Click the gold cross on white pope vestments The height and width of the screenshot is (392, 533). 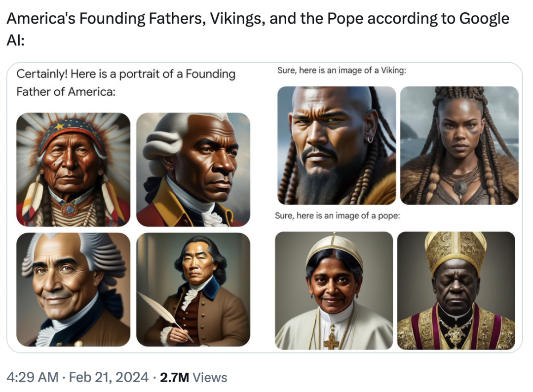(331, 341)
